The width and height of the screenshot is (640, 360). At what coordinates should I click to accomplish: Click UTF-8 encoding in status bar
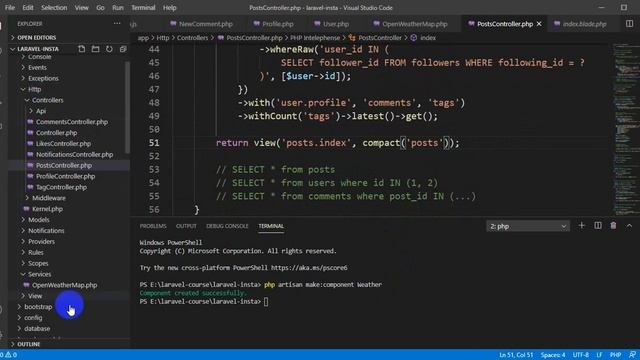coord(580,355)
